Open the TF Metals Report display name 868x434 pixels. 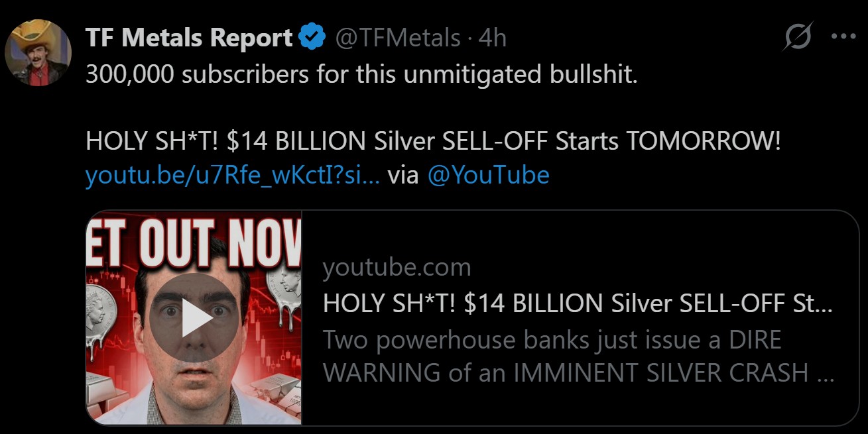pyautogui.click(x=189, y=38)
